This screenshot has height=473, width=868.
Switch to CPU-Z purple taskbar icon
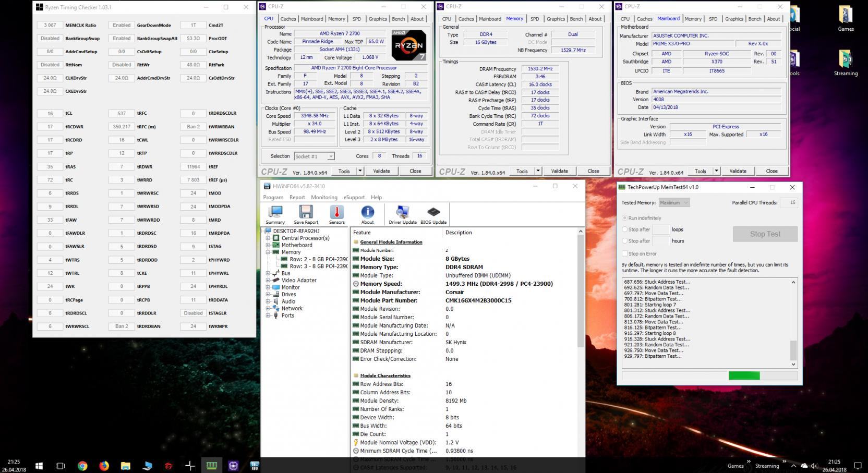233,466
